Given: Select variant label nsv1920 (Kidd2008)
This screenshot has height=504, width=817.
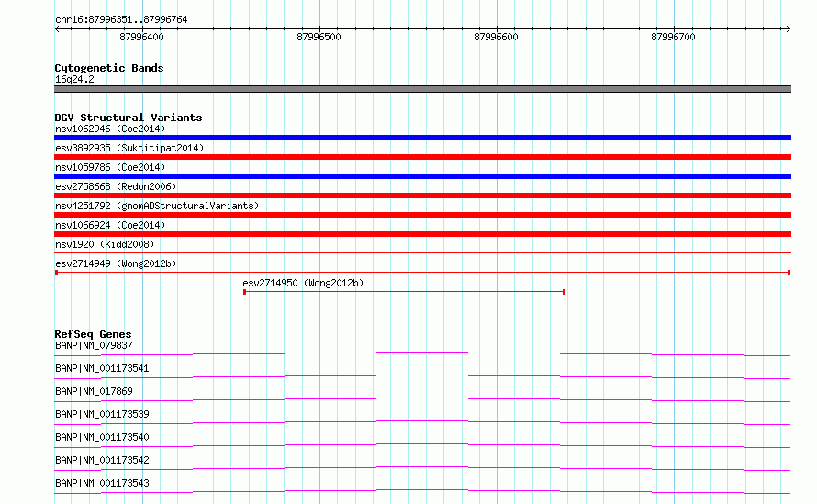Looking at the screenshot, I should pyautogui.click(x=105, y=244).
